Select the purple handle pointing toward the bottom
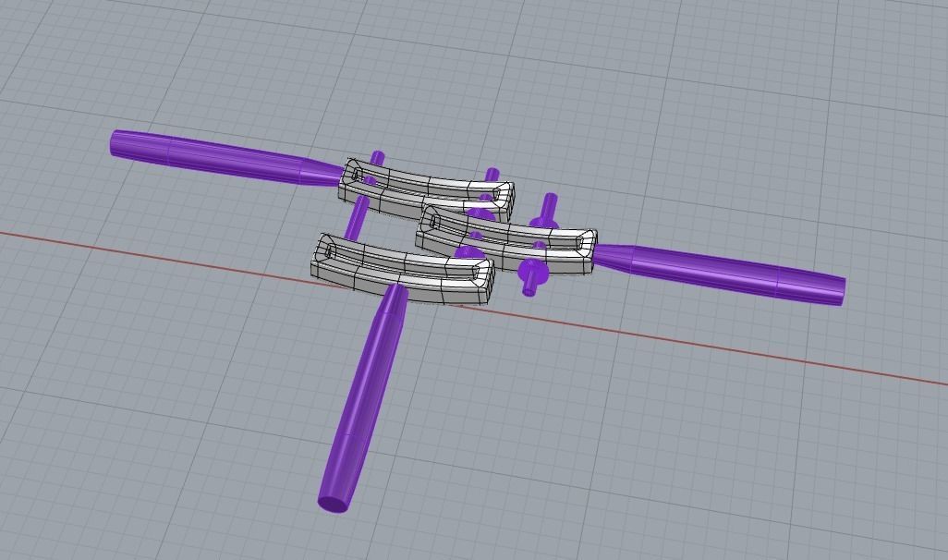Image resolution: width=948 pixels, height=560 pixels. pos(363,399)
